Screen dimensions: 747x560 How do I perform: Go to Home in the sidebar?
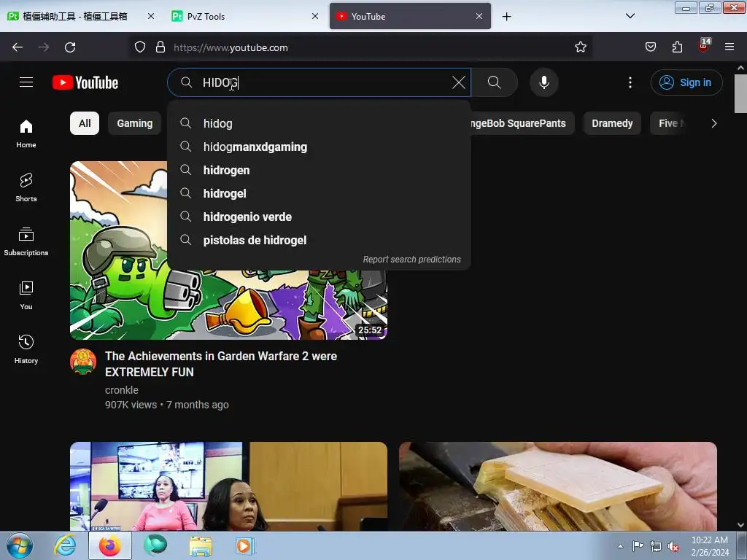pos(26,134)
